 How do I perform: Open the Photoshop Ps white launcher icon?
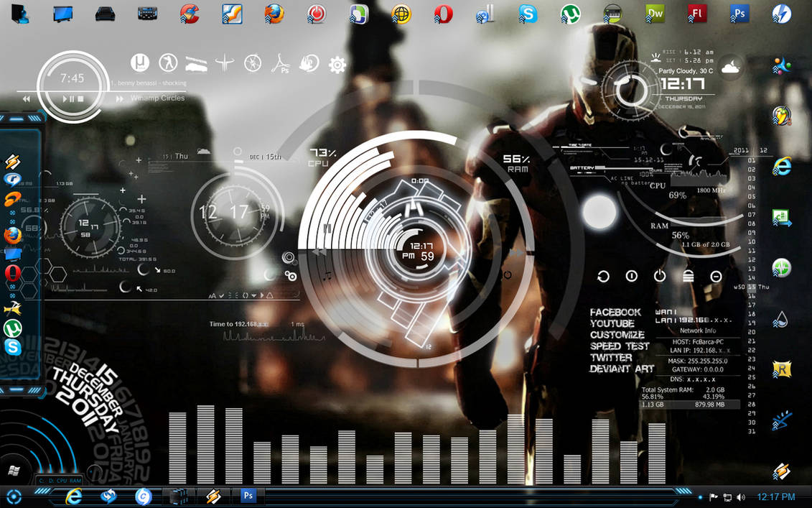pos(281,64)
